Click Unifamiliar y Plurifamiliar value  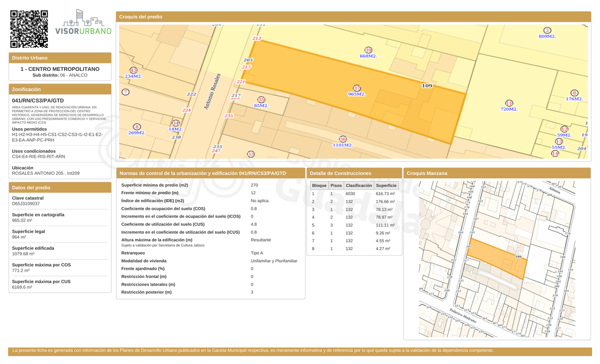274,261
